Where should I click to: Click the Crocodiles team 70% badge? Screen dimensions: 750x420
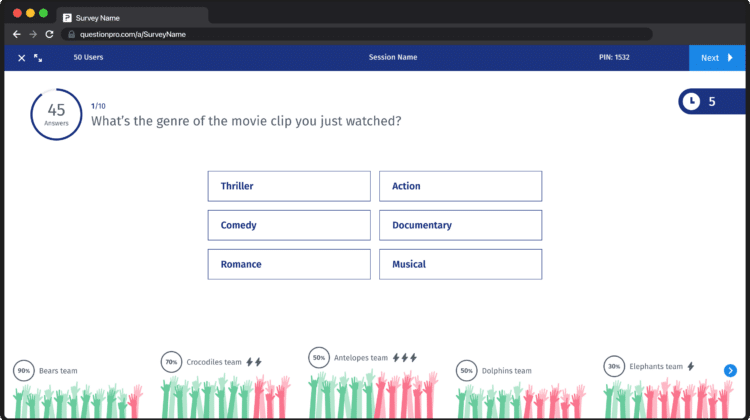coord(171,361)
